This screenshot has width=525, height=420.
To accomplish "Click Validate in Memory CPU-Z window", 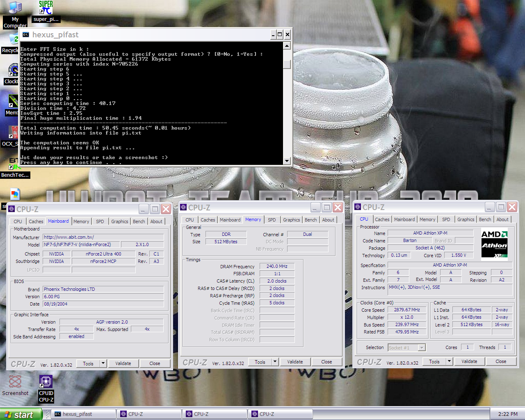I will [295, 362].
